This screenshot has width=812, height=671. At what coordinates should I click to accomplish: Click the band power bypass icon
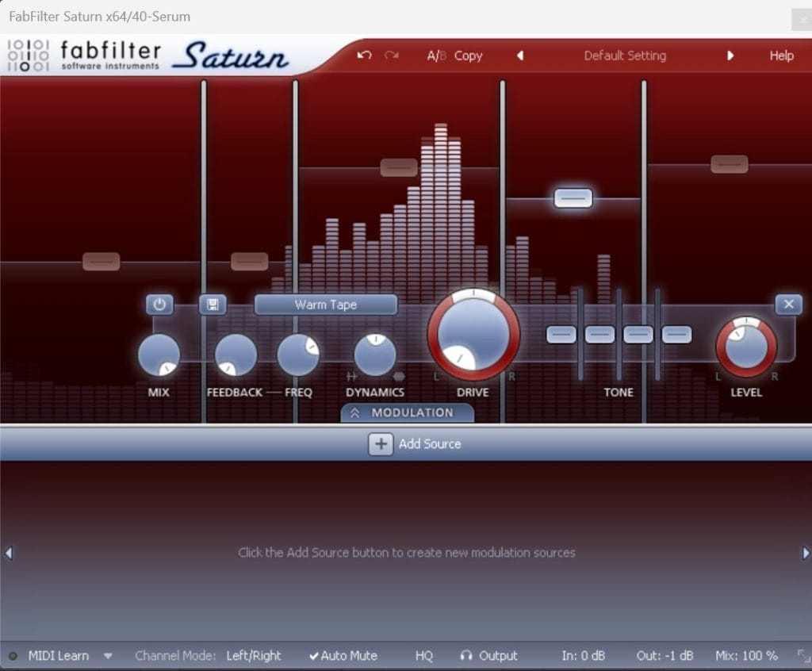(x=159, y=305)
